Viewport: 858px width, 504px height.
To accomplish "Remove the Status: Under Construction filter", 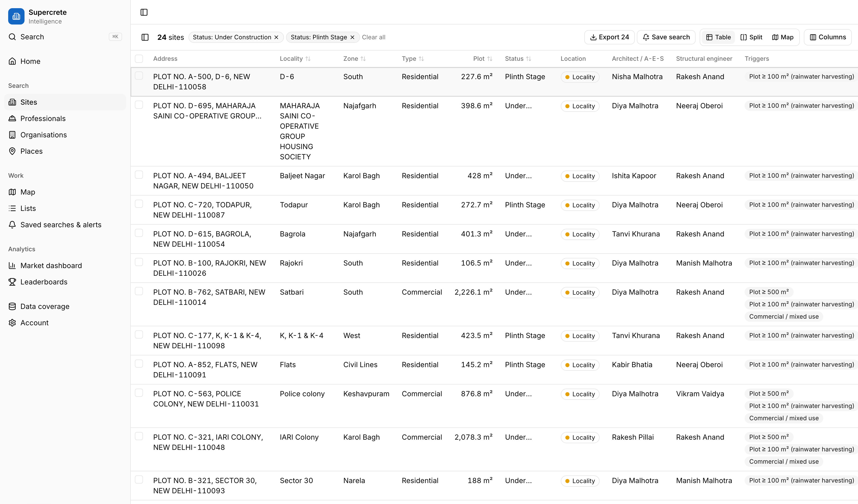I will [277, 37].
